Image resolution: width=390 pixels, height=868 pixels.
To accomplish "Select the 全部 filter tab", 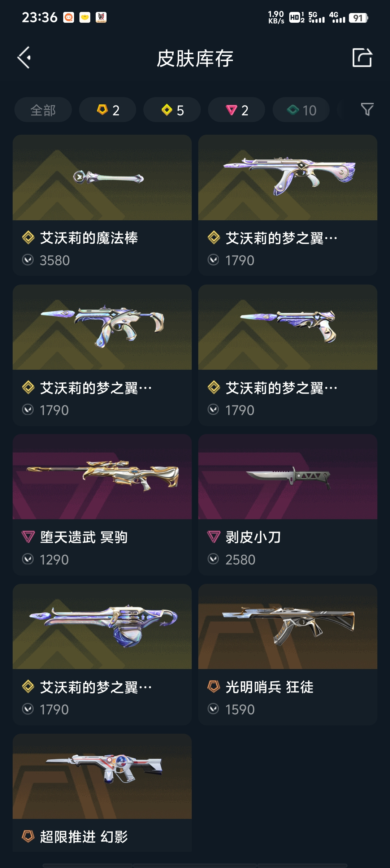I will coord(43,110).
